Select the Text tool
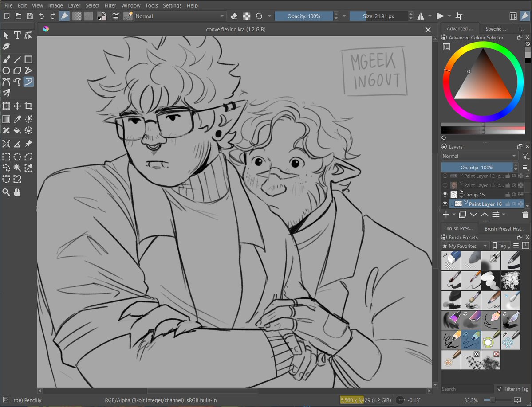532x407 pixels. tap(17, 35)
